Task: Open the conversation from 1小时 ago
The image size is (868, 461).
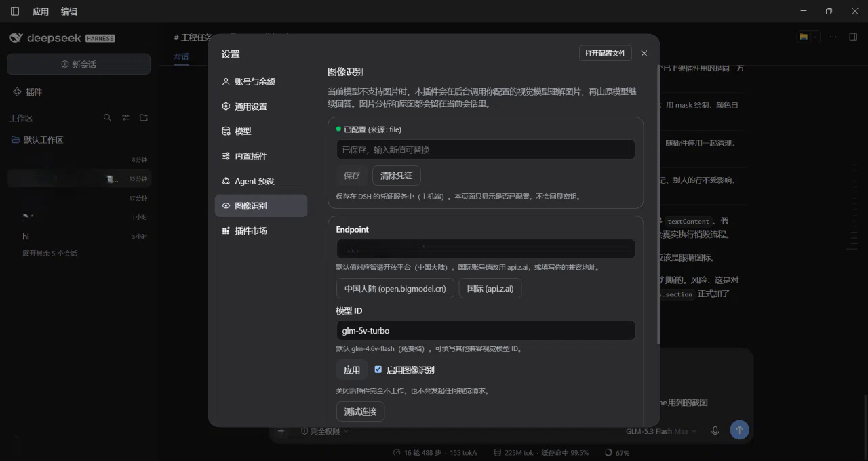Action: (79, 217)
